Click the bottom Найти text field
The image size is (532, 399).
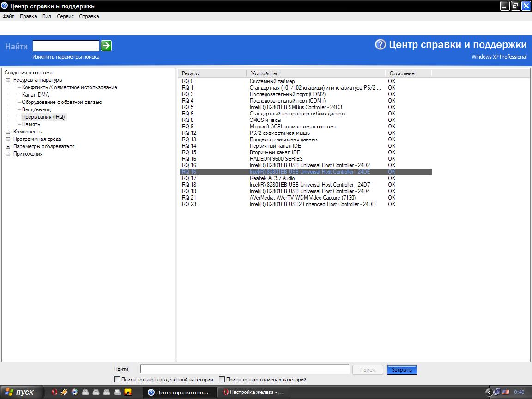(244, 369)
